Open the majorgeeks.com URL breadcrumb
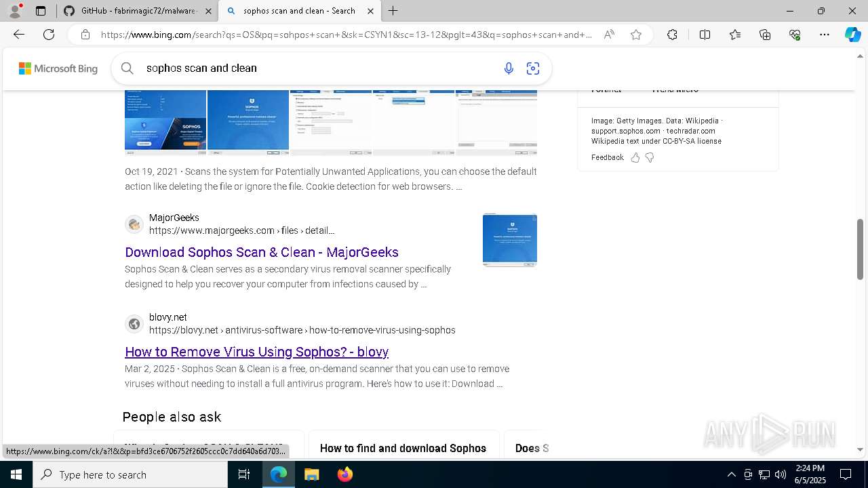Image resolution: width=868 pixels, height=488 pixels. [241, 230]
